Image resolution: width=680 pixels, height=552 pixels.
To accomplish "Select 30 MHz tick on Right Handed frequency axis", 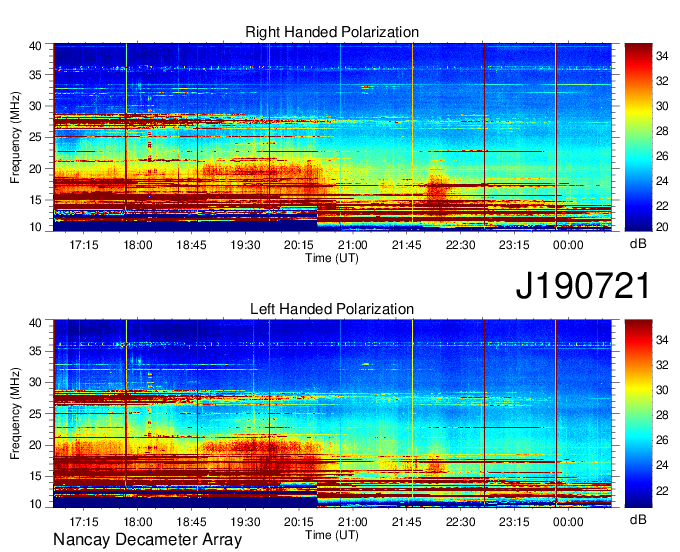I will pos(36,106).
